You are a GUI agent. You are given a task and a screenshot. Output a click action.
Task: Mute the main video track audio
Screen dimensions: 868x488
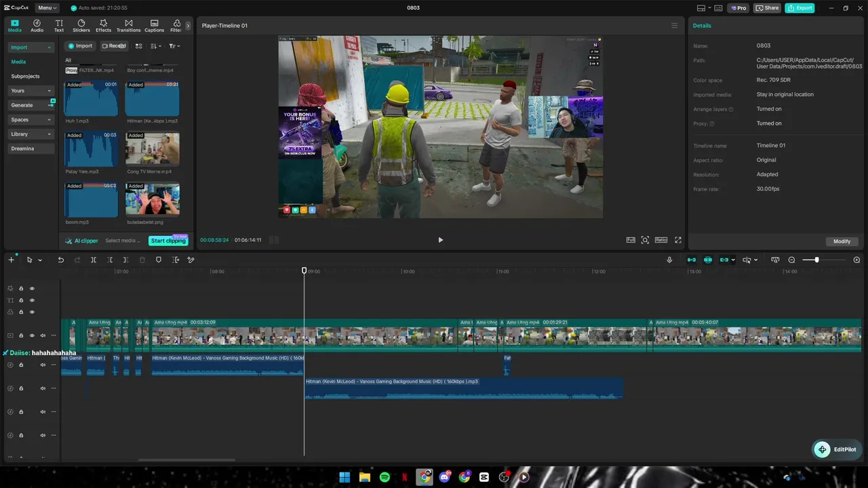tap(43, 335)
